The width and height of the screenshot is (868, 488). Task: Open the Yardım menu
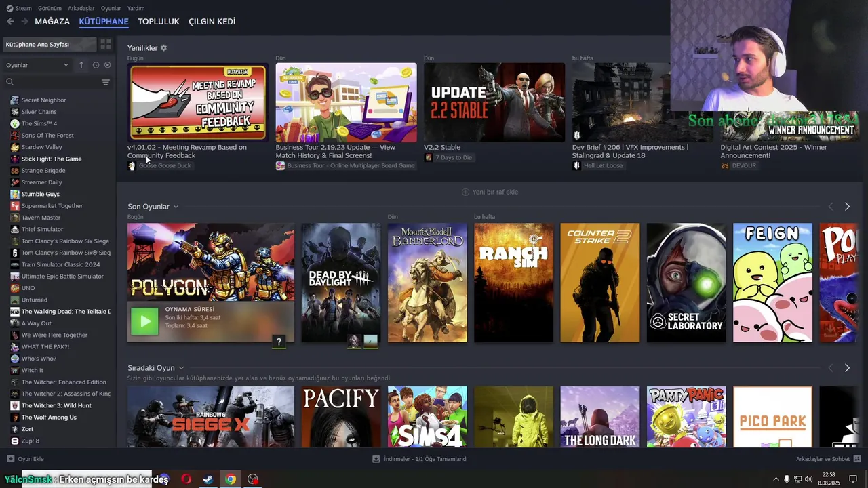[x=136, y=8]
